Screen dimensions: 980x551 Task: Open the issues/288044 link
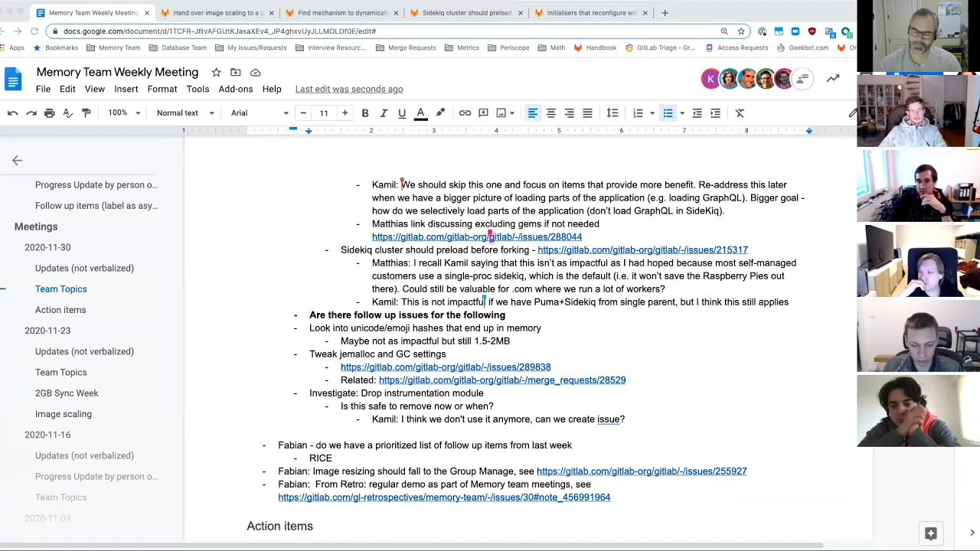(x=477, y=237)
